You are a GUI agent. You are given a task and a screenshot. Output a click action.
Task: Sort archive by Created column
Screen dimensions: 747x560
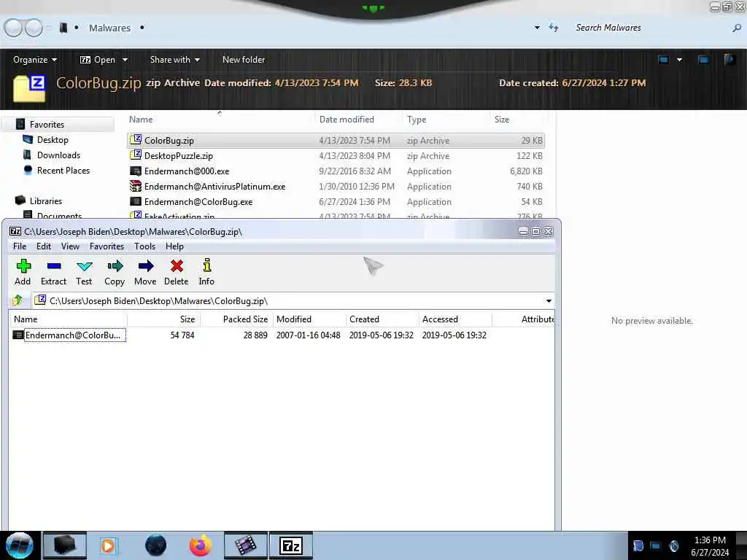[x=382, y=319]
